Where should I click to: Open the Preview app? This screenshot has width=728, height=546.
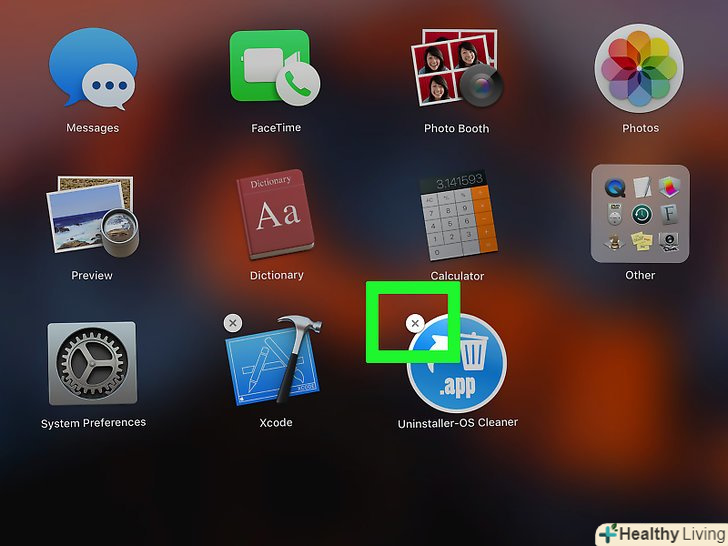pos(93,216)
